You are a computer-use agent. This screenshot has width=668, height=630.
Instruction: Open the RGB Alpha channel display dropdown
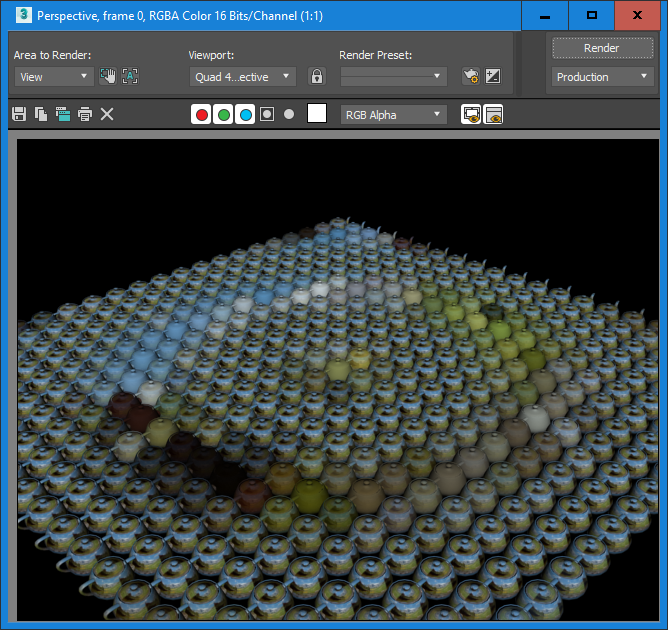click(394, 115)
